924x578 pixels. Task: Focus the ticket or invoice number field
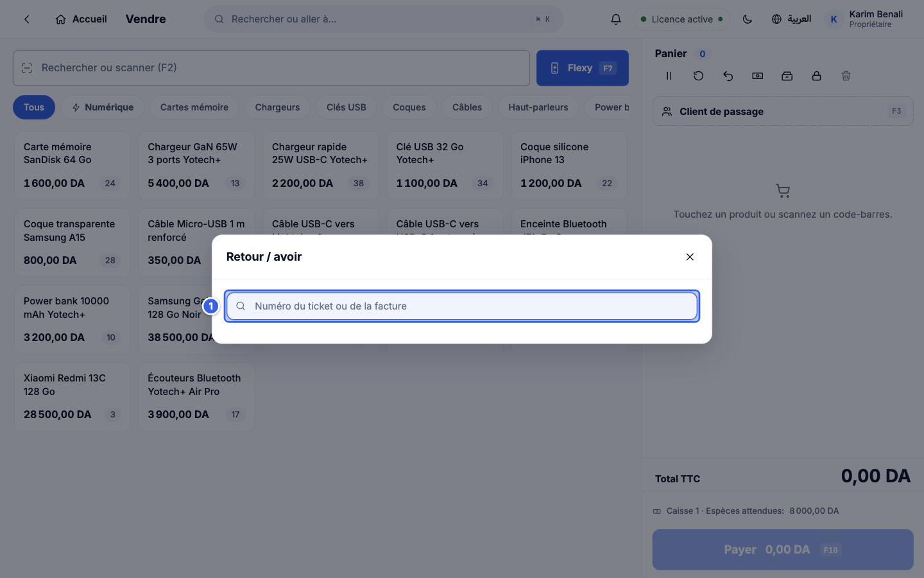click(462, 306)
